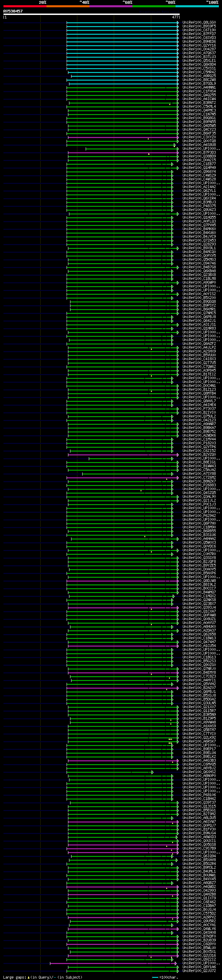Viewport: 222px width, 980px height.
Task: Click the red 20% identity legend segment
Action: point(25,6)
